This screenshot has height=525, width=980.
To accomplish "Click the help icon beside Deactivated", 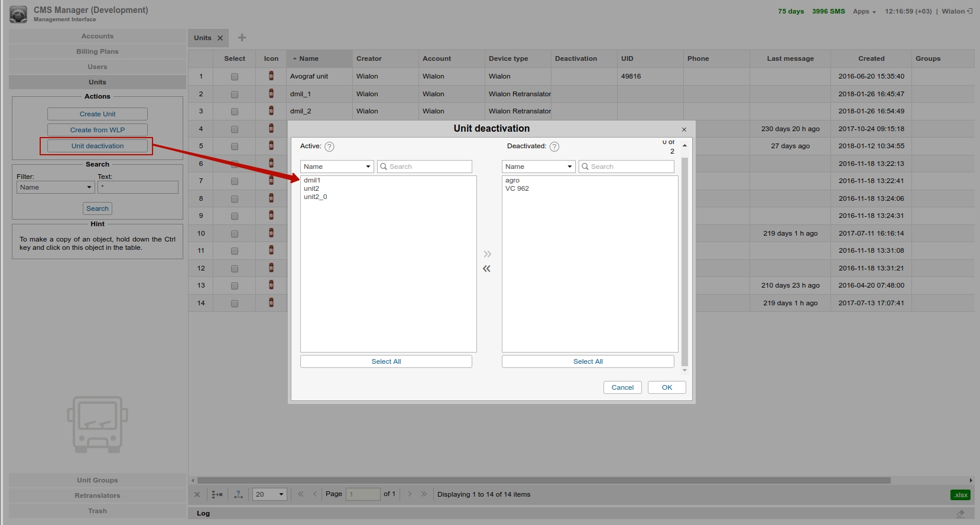I will 554,147.
